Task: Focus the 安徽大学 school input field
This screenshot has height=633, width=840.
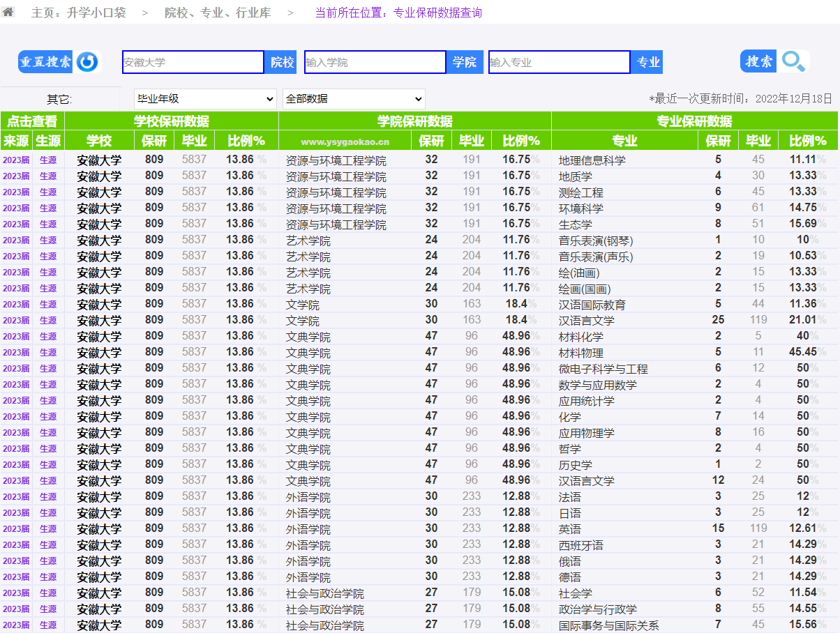Action: (193, 62)
